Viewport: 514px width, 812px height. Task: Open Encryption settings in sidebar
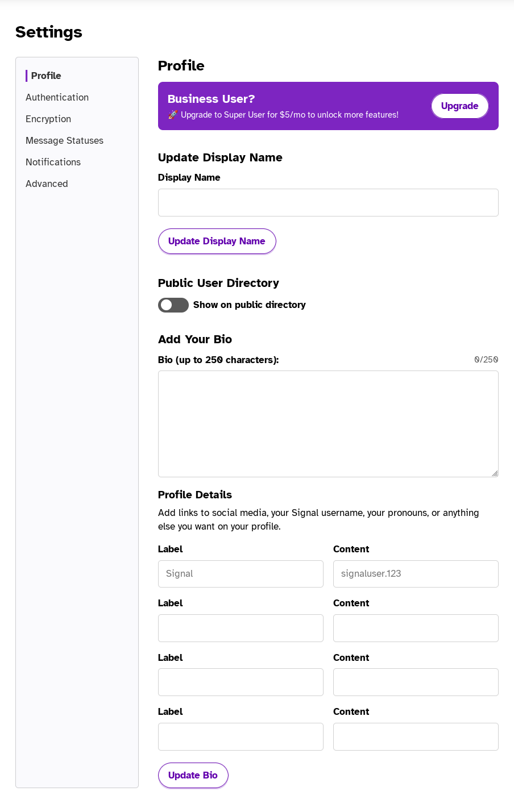(48, 119)
